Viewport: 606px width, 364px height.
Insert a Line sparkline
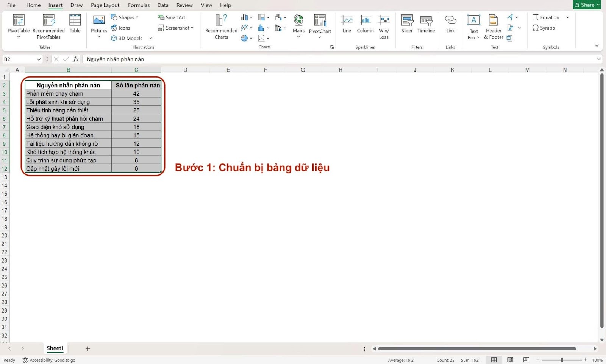(x=347, y=23)
